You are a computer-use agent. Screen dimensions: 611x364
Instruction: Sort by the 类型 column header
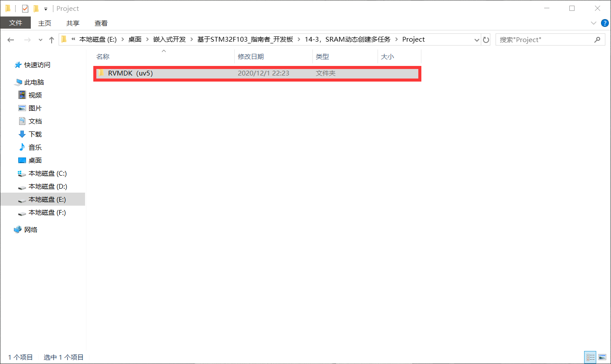coord(322,57)
